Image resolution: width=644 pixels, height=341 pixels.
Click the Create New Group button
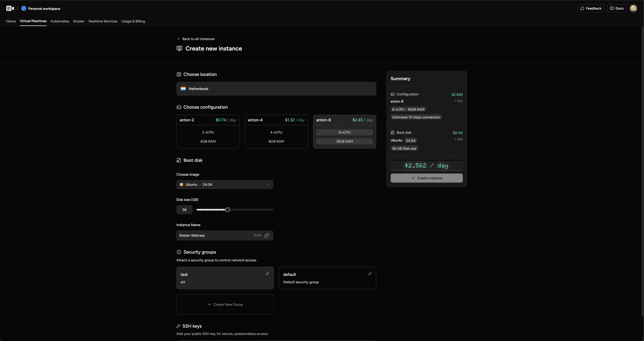click(225, 305)
